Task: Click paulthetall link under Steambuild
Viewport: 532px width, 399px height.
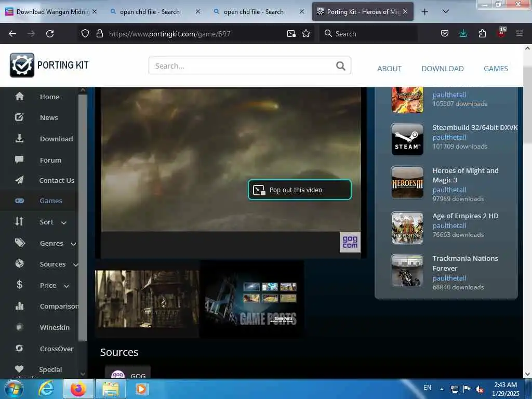Action: point(449,137)
